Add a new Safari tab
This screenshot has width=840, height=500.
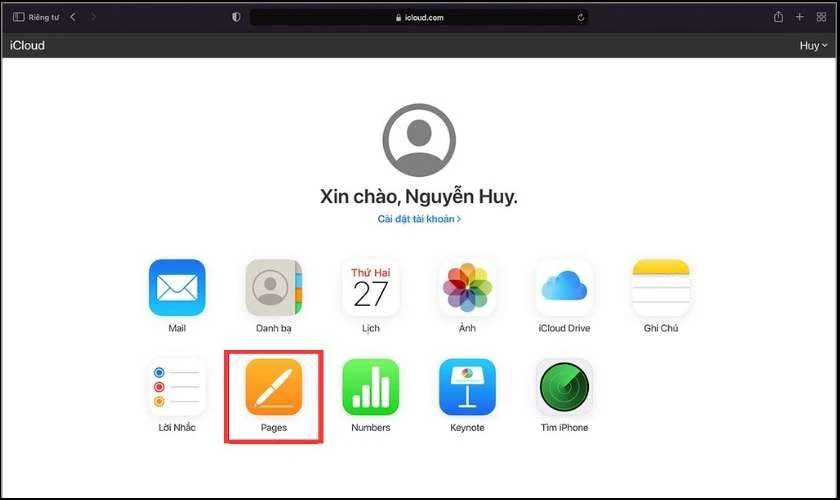click(x=799, y=17)
